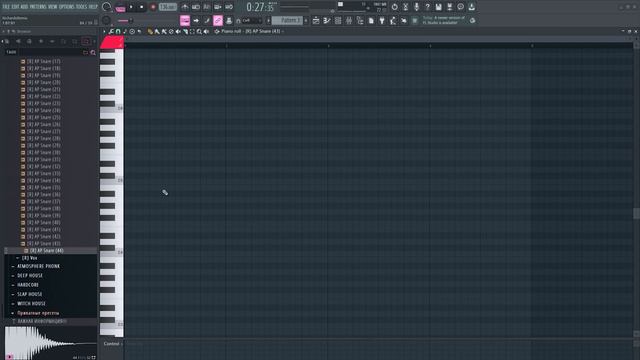Toggle Auto scrolling arrow icon
Viewport: 640px width, 360px height.
tap(196, 20)
